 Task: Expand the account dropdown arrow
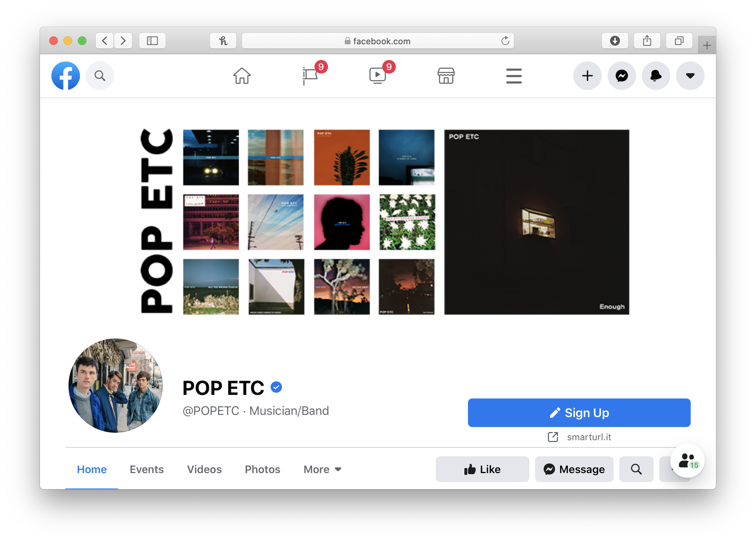tap(690, 76)
